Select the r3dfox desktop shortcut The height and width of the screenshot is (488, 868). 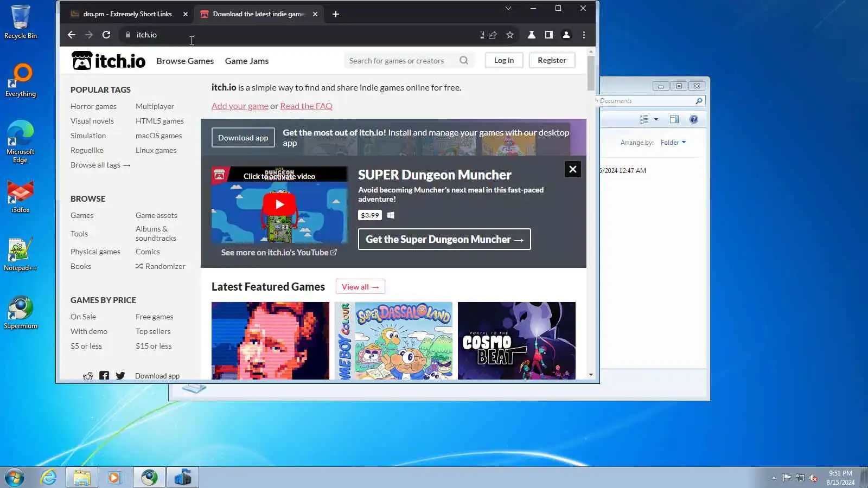click(21, 196)
